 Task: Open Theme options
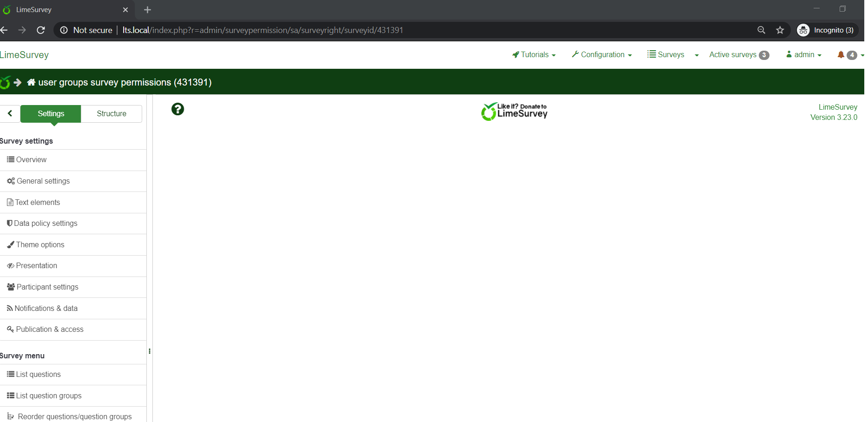coord(73,245)
